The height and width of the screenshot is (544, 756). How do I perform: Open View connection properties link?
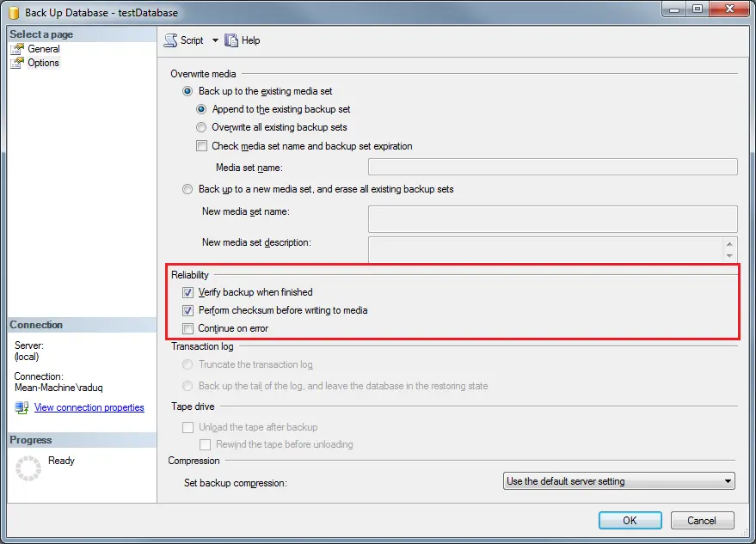click(x=89, y=407)
